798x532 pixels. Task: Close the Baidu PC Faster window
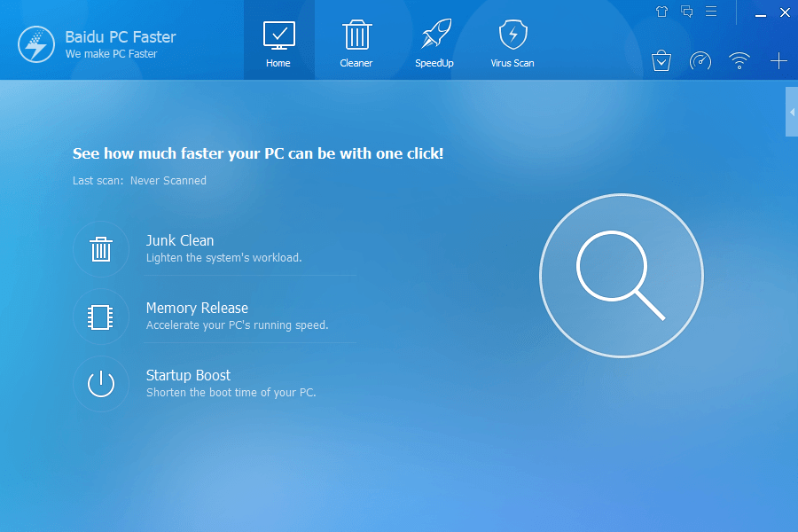[785, 12]
